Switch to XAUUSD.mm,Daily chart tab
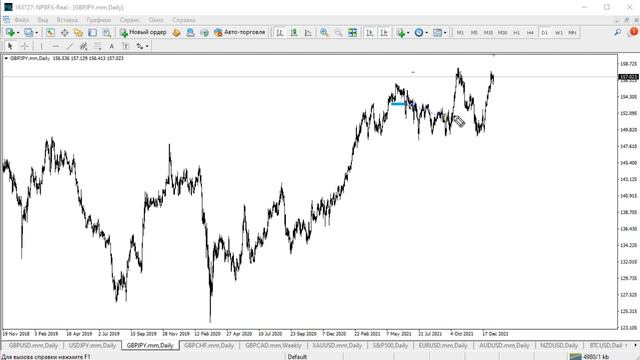This screenshot has height=360, width=640. [x=337, y=345]
